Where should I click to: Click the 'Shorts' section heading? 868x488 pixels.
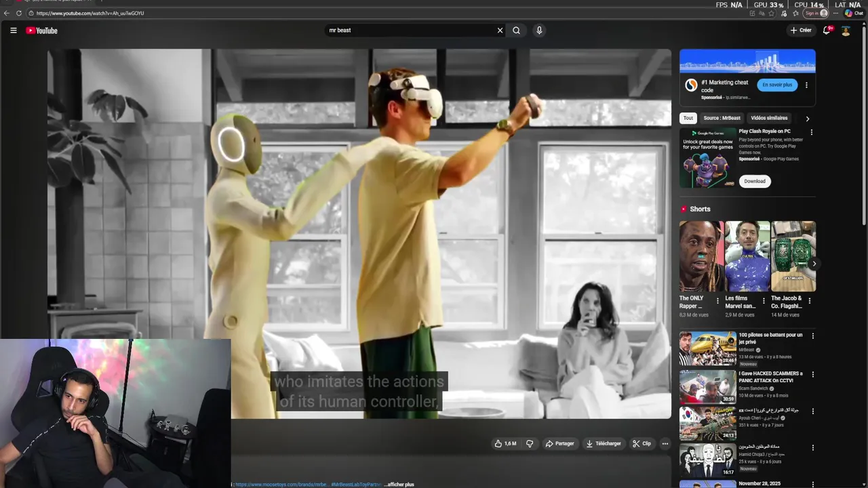click(x=700, y=209)
